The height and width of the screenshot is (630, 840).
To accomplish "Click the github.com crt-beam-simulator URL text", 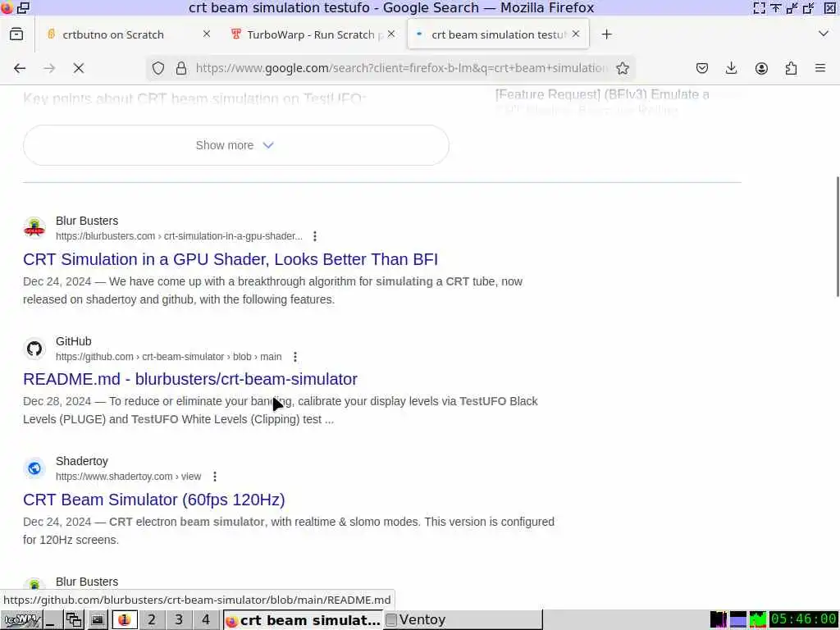I will pyautogui.click(x=168, y=357).
